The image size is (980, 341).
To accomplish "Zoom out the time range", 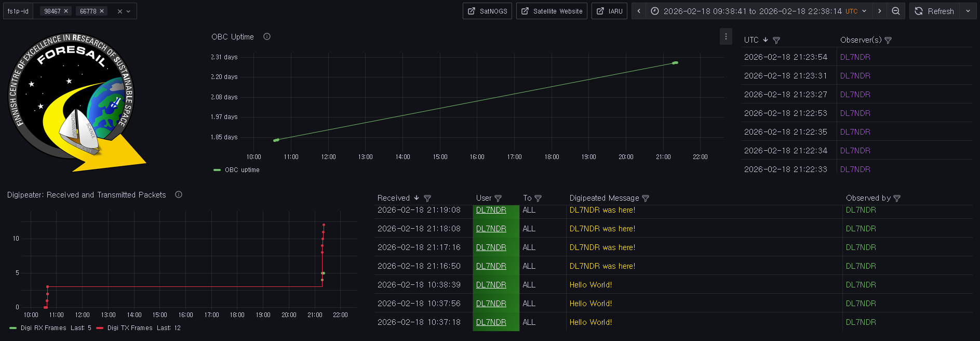I will point(896,11).
